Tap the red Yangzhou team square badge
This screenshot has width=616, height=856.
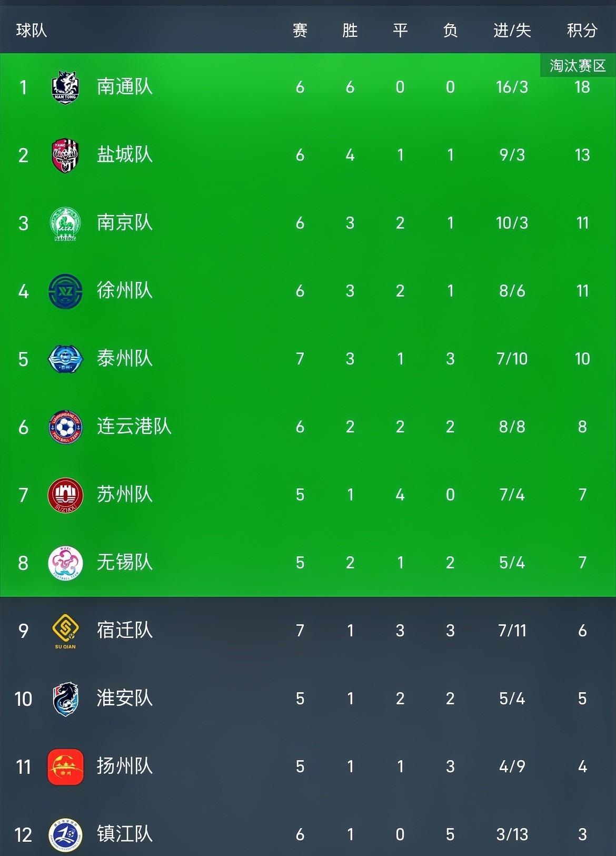65,767
